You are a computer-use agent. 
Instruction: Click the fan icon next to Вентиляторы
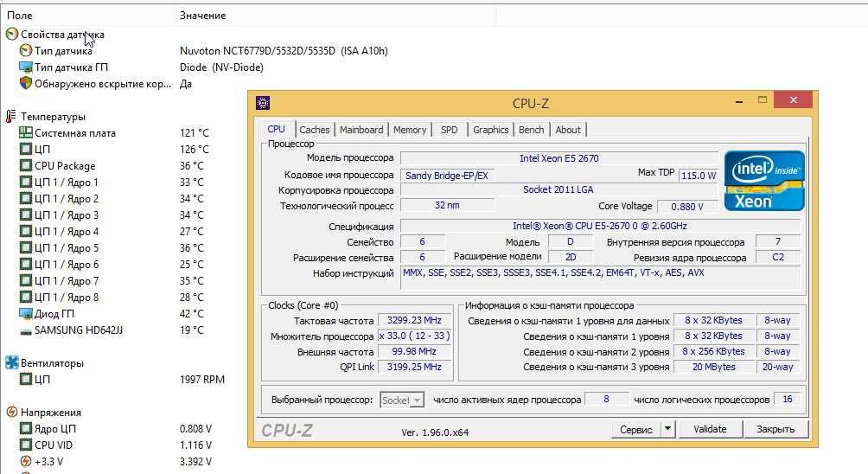point(11,362)
